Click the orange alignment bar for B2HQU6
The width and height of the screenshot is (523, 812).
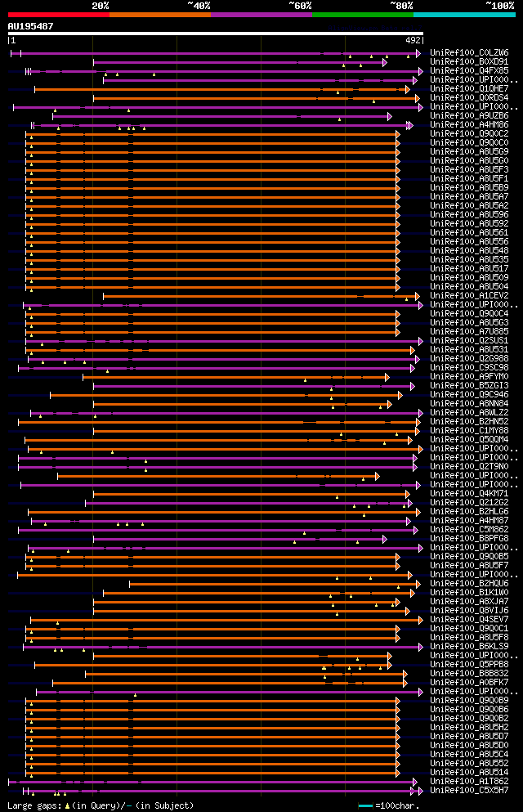tap(275, 584)
